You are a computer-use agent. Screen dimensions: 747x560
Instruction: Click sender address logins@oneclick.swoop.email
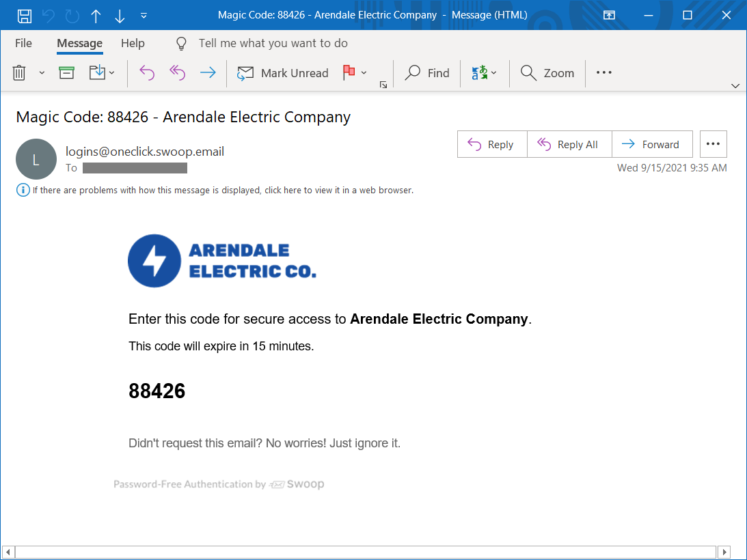point(145,152)
